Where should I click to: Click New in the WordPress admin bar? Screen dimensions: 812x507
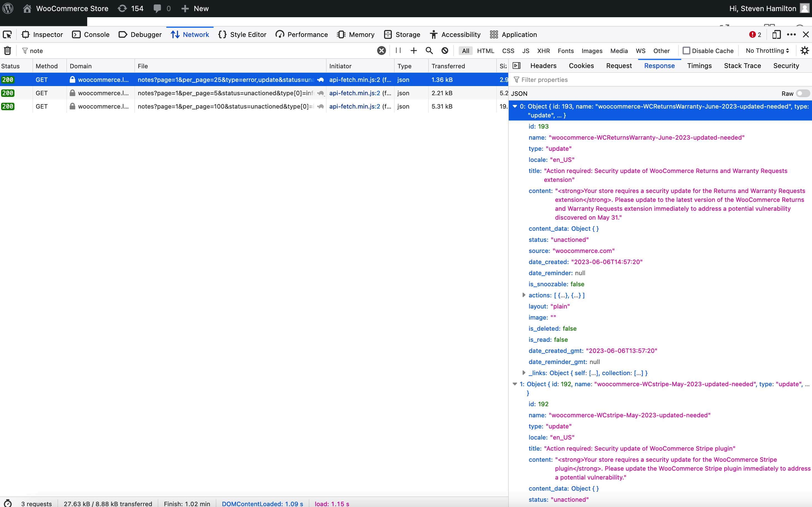pyautogui.click(x=195, y=8)
